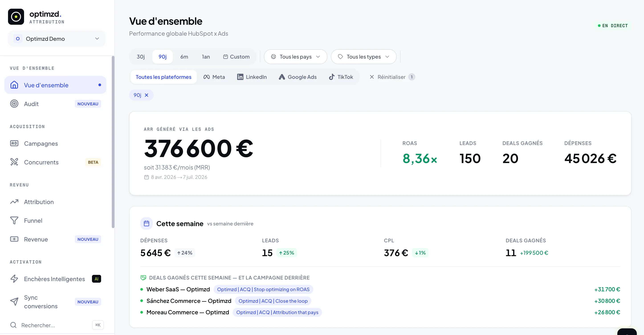Click the search magnifier icon
644x335 pixels.
pyautogui.click(x=13, y=325)
